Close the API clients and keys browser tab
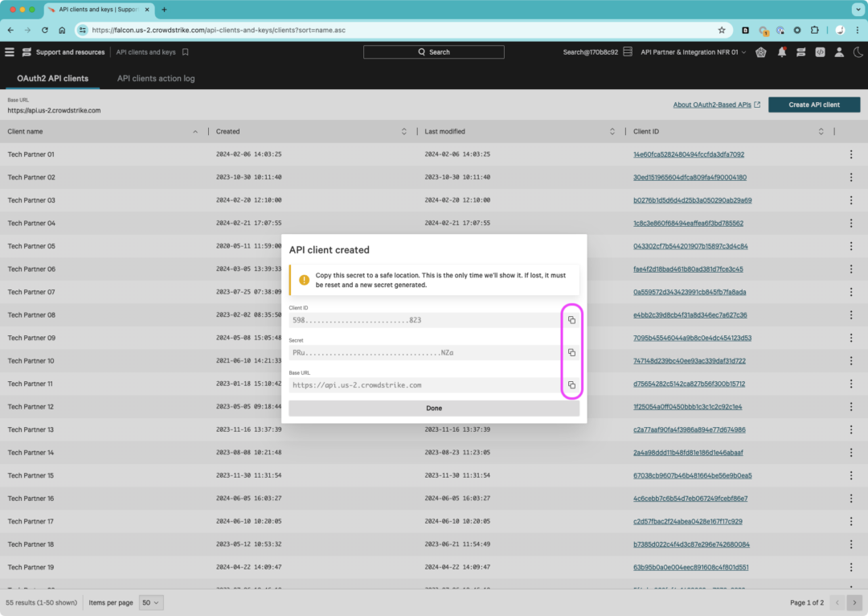The image size is (868, 616). (147, 10)
